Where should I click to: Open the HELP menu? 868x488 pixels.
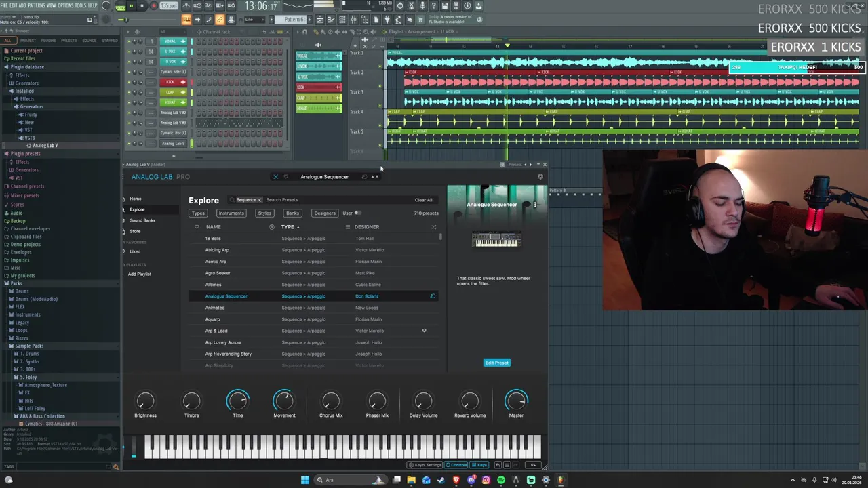93,5
